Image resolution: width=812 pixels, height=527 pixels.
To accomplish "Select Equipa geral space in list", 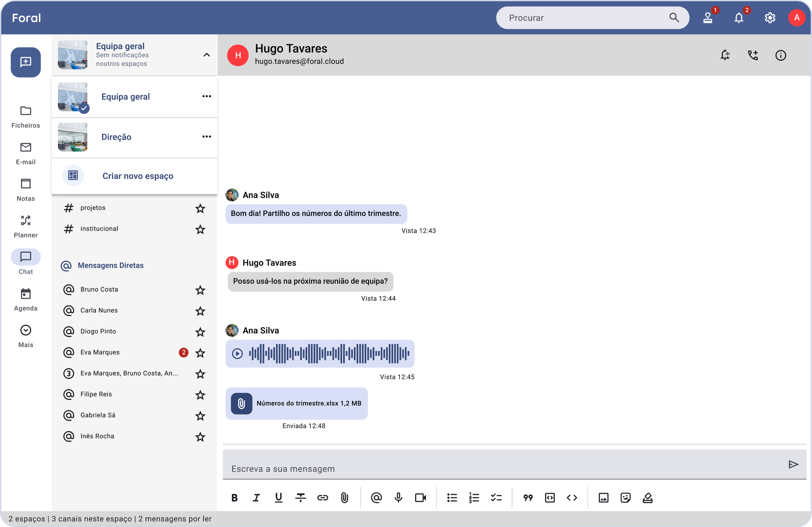I will tap(135, 97).
